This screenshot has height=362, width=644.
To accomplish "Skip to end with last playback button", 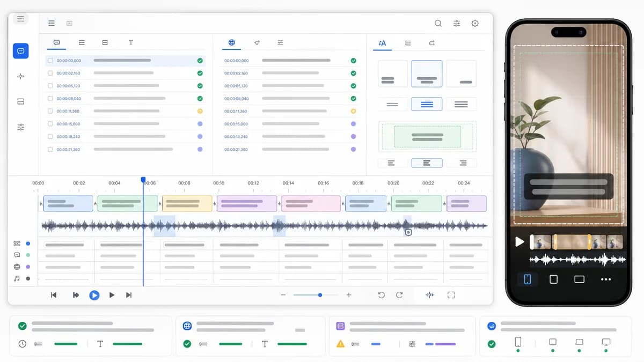I will tap(129, 295).
